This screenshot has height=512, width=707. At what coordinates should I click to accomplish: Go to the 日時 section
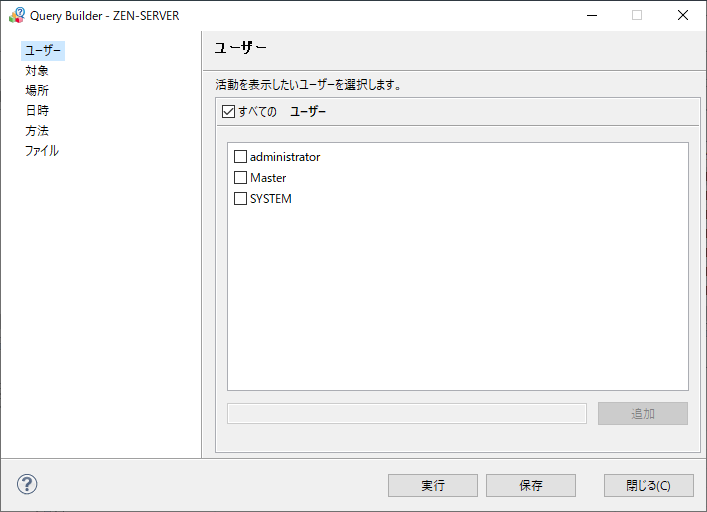[37, 111]
